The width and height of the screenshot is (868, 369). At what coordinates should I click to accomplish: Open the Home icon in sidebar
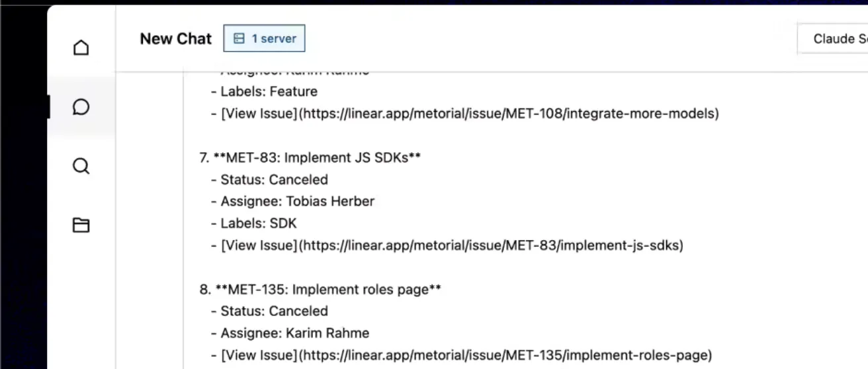click(81, 48)
